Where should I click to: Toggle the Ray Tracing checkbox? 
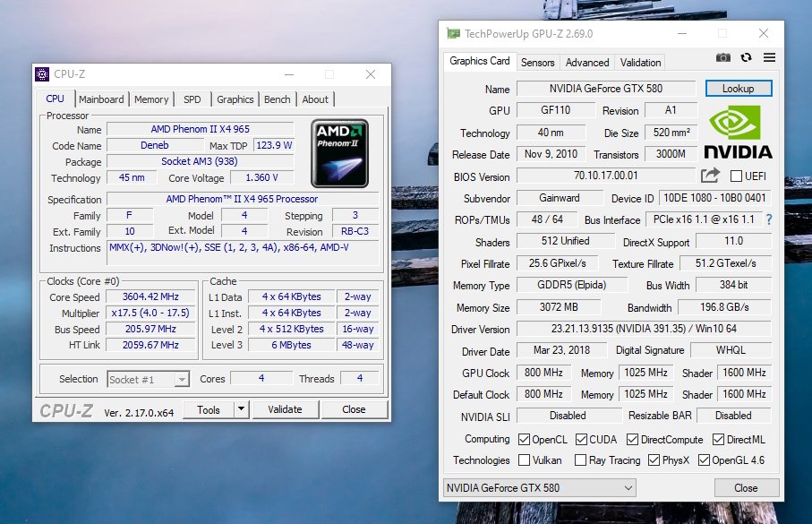(x=580, y=460)
